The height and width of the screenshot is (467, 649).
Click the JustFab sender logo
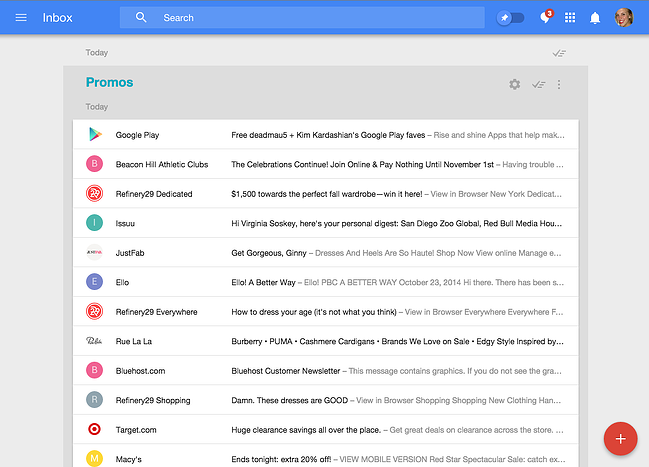pyautogui.click(x=94, y=252)
